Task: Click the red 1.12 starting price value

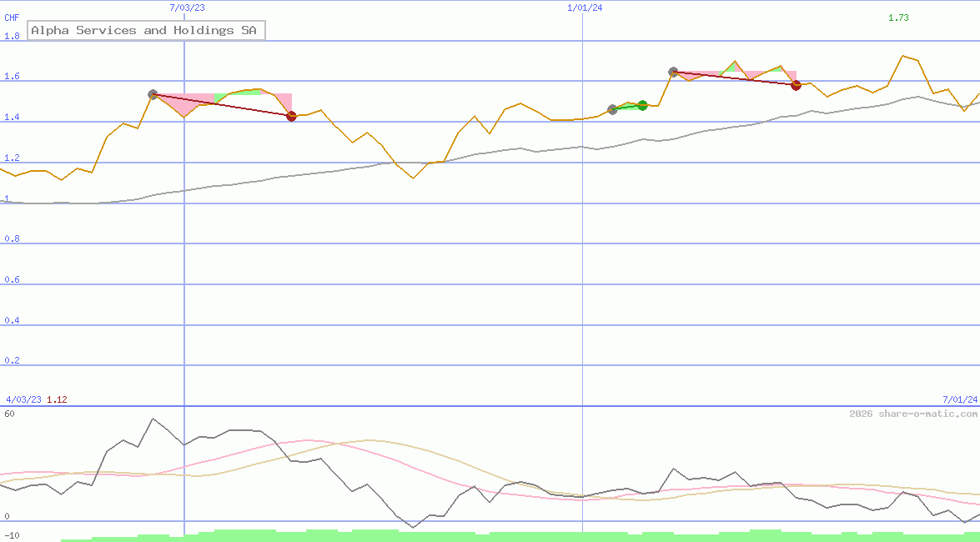Action: [x=57, y=399]
